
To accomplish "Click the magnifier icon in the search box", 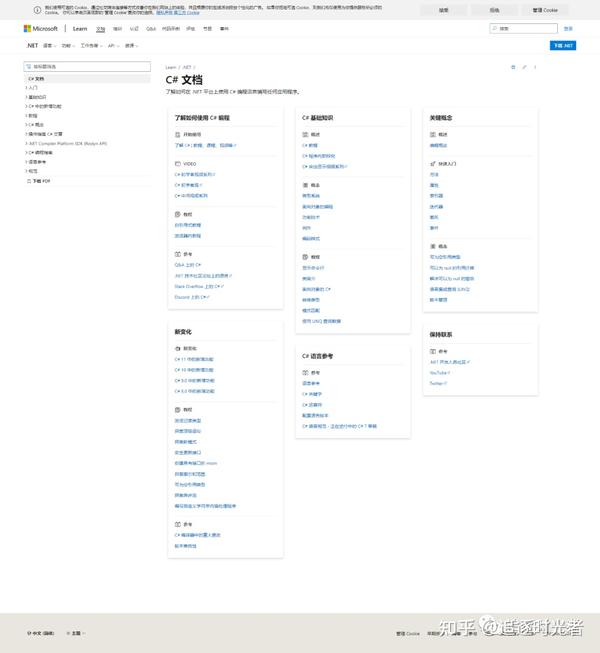I will tap(495, 28).
